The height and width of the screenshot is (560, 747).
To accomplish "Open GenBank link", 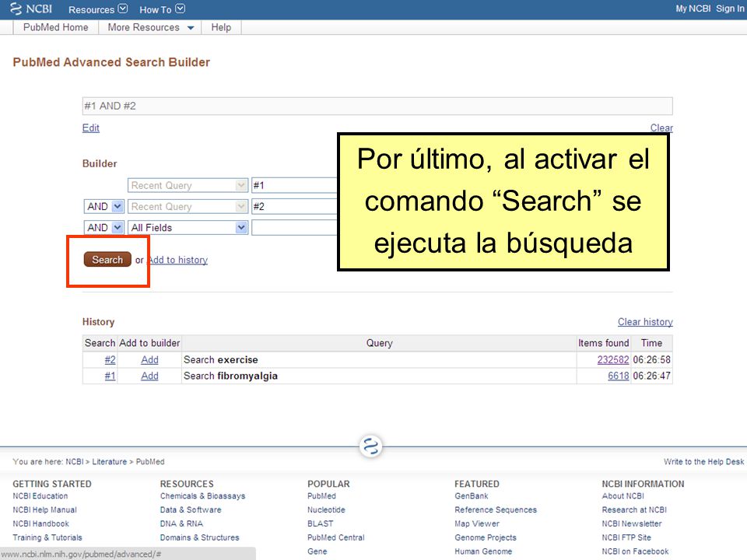I will tap(472, 496).
